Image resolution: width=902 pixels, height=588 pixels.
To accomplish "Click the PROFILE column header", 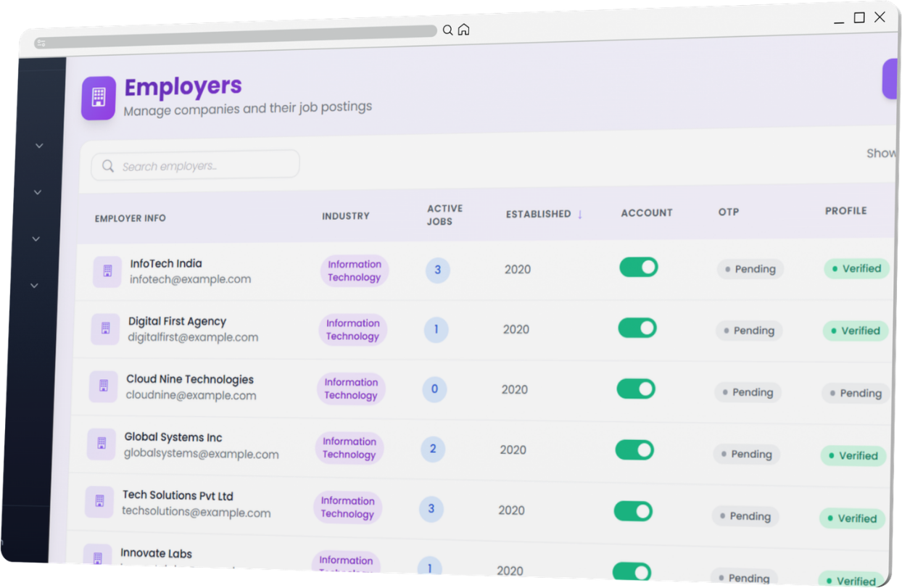I will 845,211.
